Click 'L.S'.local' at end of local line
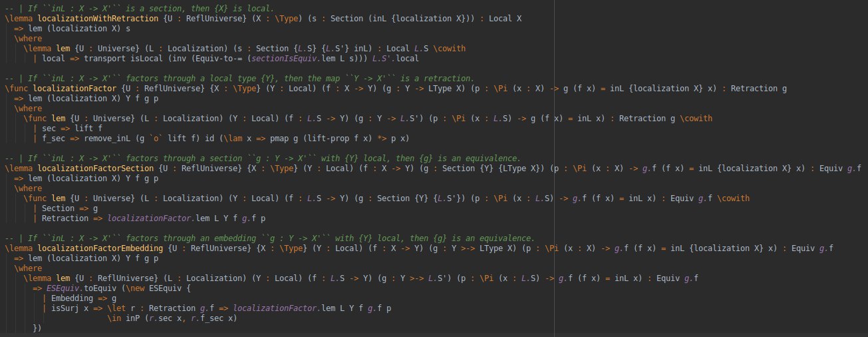The image size is (868, 337). pyautogui.click(x=395, y=59)
